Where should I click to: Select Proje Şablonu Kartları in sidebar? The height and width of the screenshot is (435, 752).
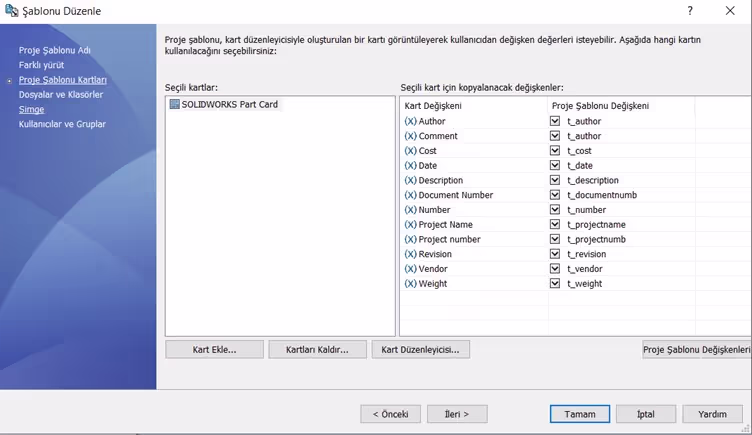(63, 80)
